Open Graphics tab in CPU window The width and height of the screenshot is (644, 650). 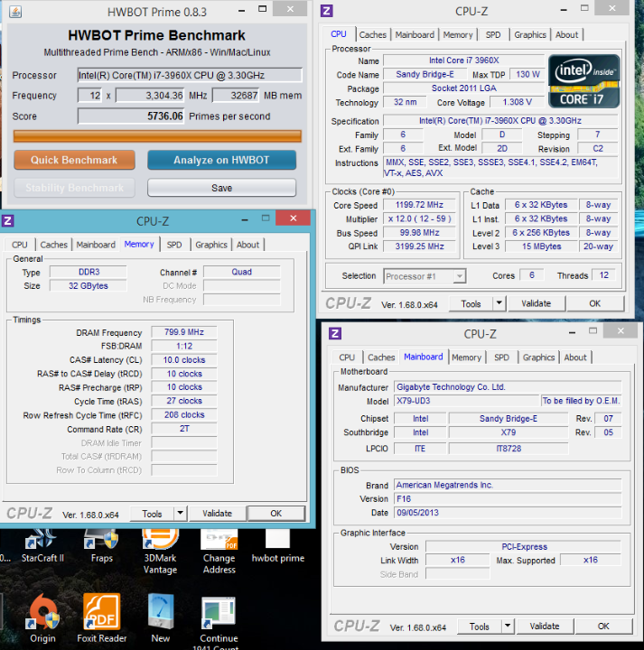(530, 35)
